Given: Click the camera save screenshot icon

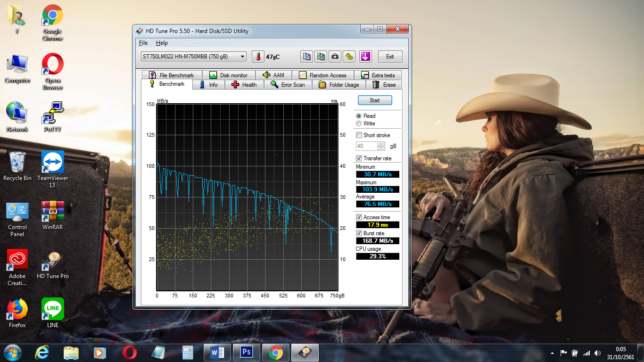Looking at the screenshot, I should [335, 57].
